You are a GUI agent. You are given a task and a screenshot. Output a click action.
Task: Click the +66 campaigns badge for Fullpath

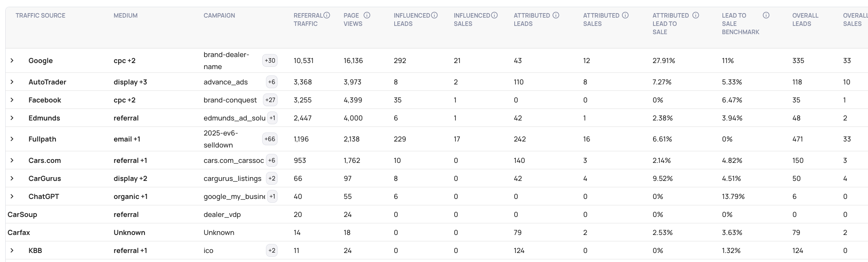270,139
